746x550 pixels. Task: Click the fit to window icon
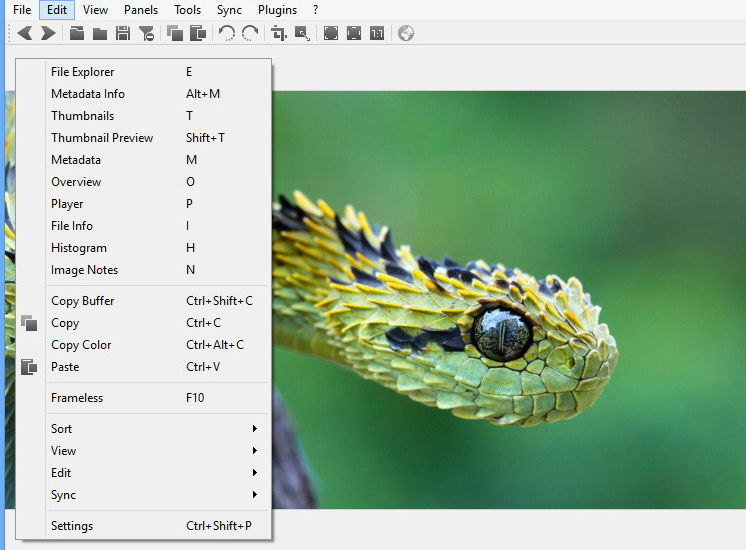tap(354, 33)
